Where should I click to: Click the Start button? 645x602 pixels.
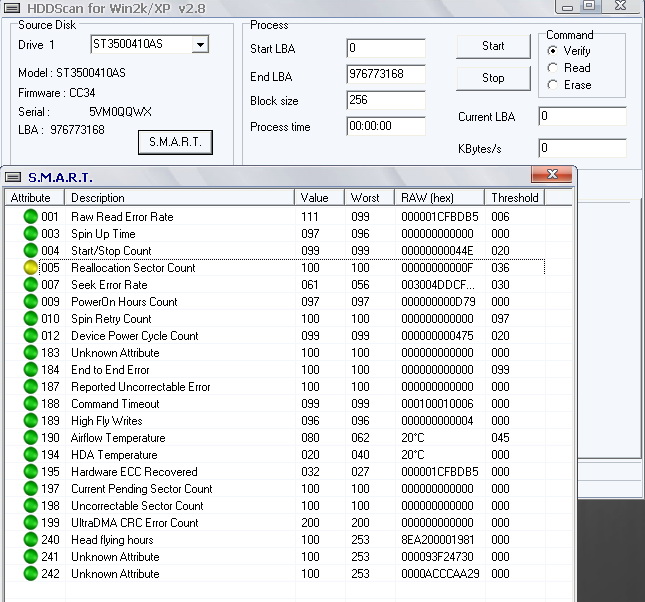(x=493, y=46)
